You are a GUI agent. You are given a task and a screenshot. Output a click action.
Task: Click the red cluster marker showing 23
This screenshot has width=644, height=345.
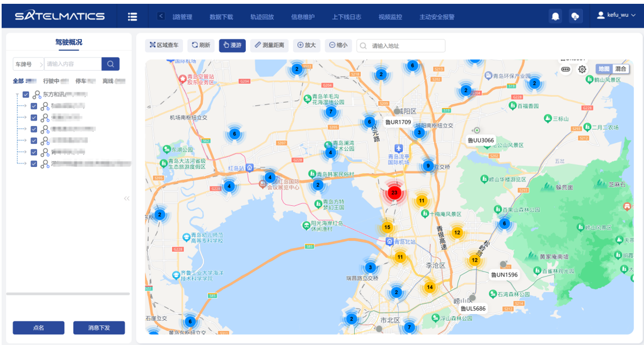tap(394, 192)
